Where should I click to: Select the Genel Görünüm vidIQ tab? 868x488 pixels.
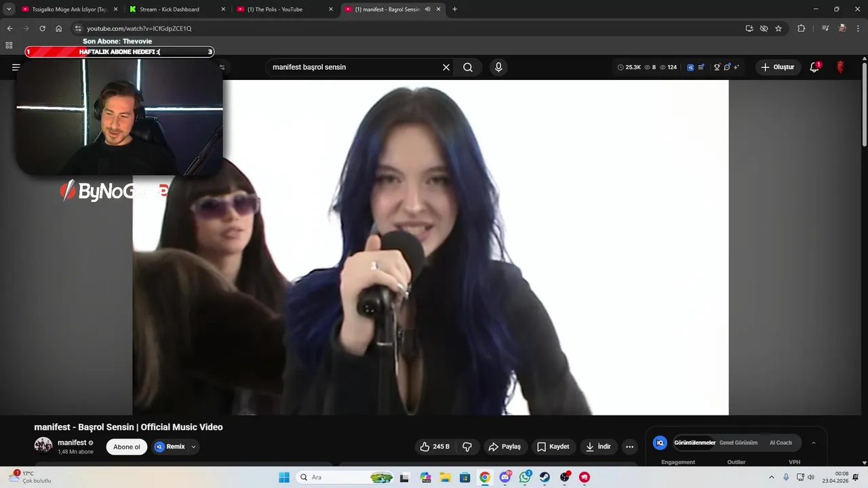(x=738, y=443)
